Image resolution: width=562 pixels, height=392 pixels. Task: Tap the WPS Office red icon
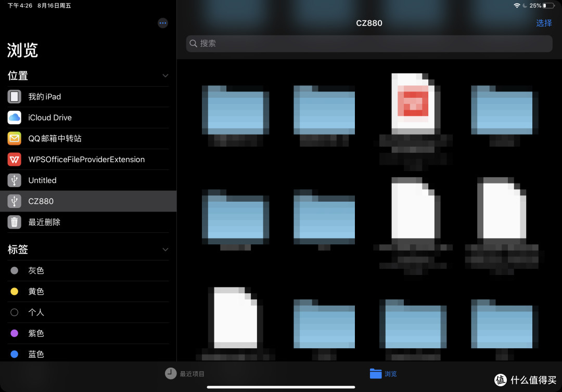point(15,159)
